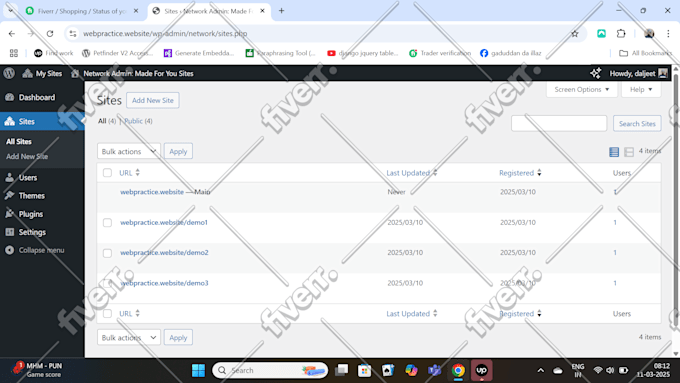Open gaduddan da illaz Facebook bookmark
This screenshot has width=680, height=383.
tap(510, 53)
